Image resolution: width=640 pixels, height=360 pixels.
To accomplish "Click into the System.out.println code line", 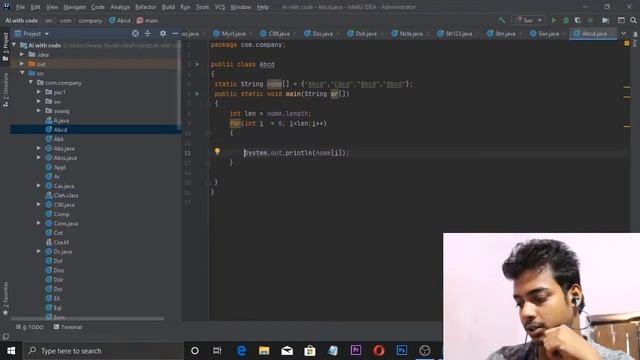I will (296, 153).
